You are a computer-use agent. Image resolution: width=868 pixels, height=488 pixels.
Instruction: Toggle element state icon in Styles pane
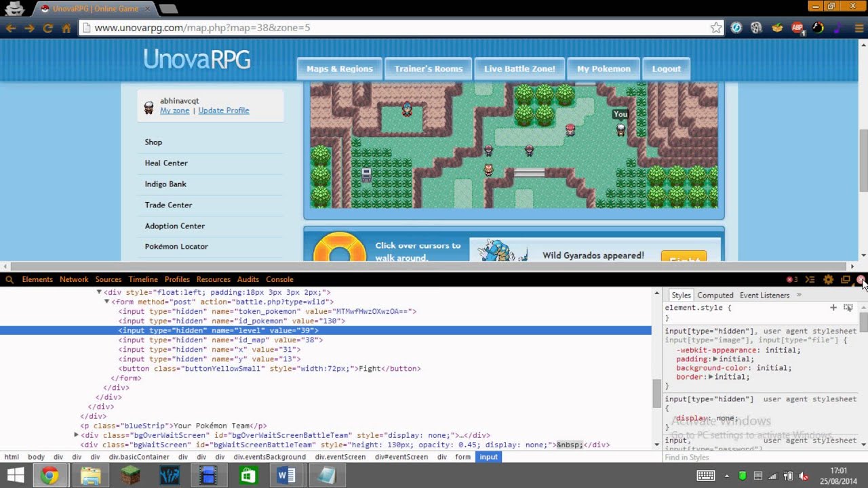point(848,308)
